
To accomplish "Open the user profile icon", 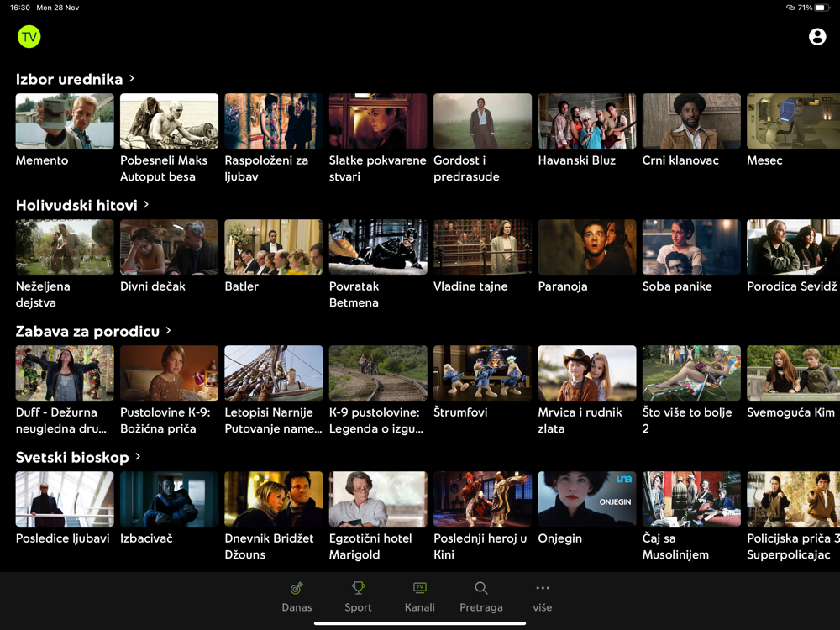I will (817, 36).
